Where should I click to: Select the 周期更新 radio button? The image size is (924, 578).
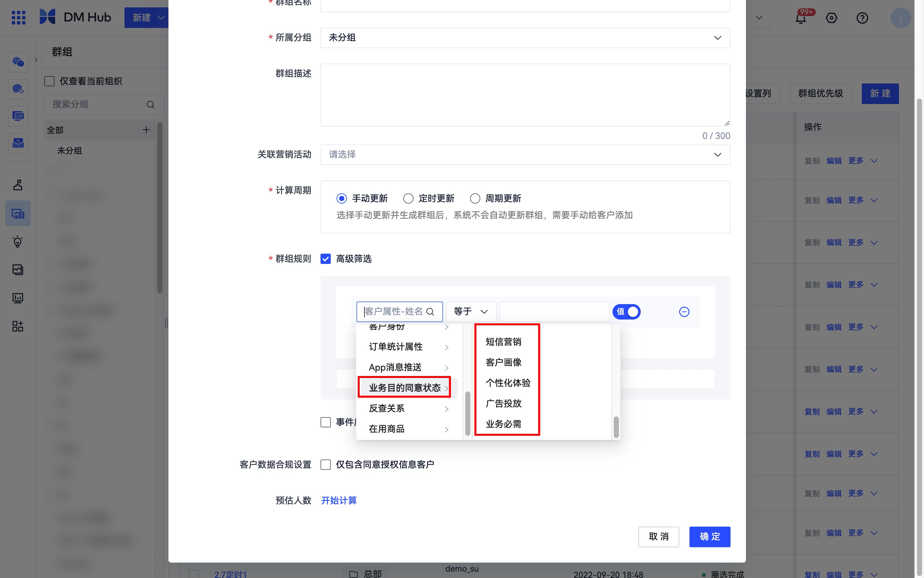475,199
